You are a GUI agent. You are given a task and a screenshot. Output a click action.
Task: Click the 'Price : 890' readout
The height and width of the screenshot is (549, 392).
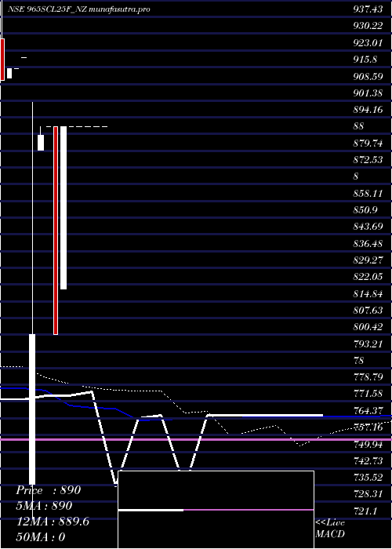(49, 490)
